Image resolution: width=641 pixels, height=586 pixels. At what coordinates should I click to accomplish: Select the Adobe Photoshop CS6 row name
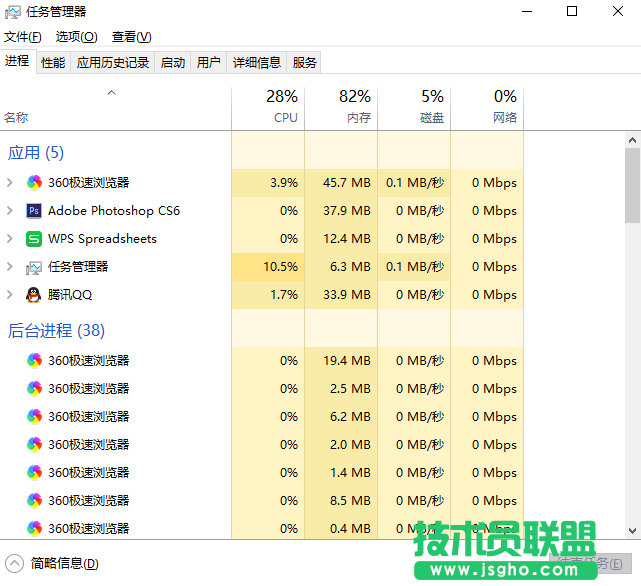coord(114,211)
